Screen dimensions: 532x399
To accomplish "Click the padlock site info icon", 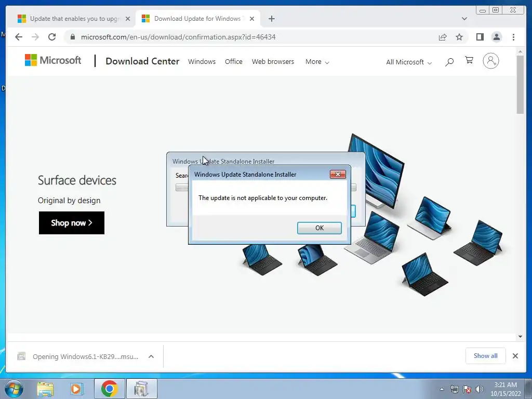I will click(73, 37).
